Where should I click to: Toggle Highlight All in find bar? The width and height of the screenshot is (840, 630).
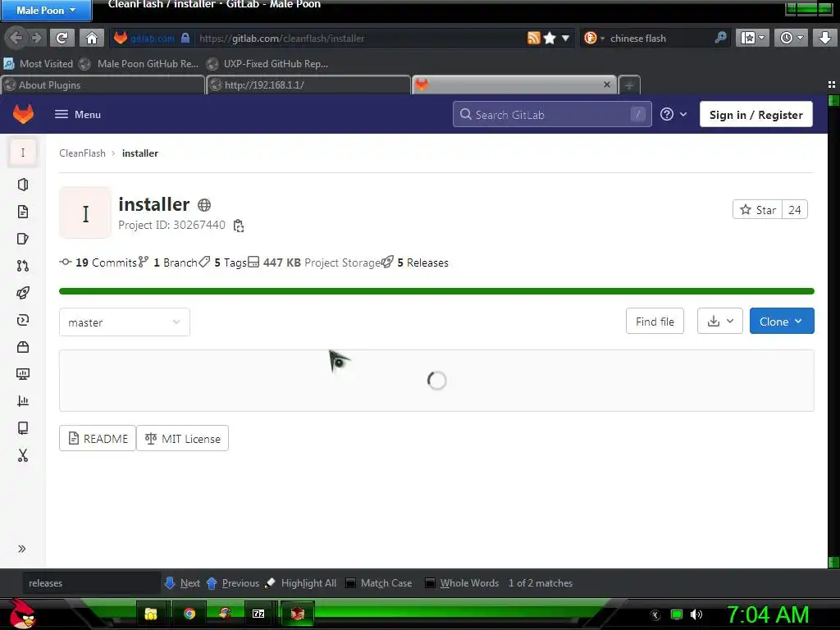(x=301, y=583)
